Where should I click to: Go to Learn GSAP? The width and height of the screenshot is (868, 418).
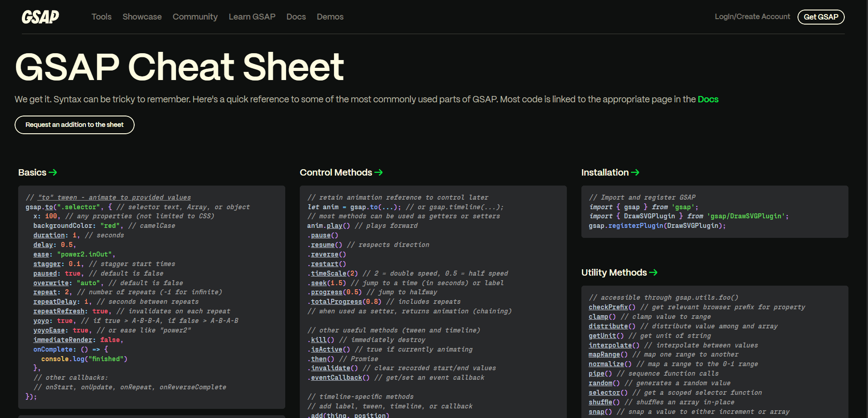pyautogui.click(x=252, y=17)
